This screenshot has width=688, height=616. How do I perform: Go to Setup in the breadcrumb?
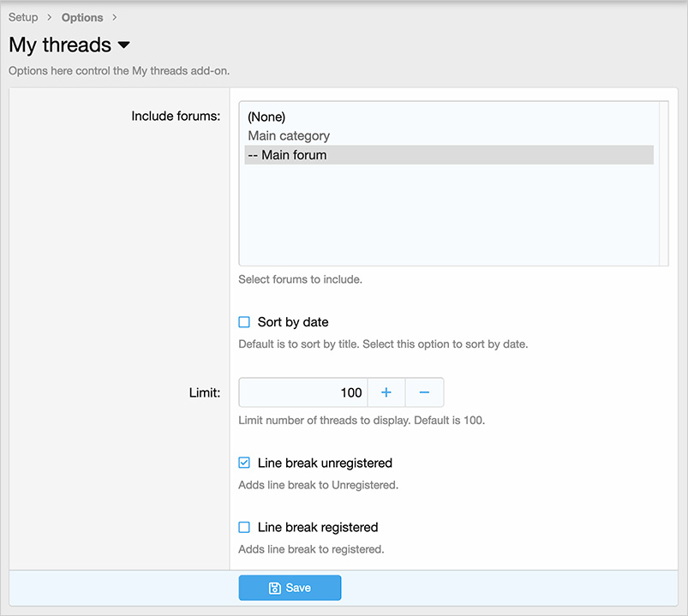pyautogui.click(x=23, y=17)
